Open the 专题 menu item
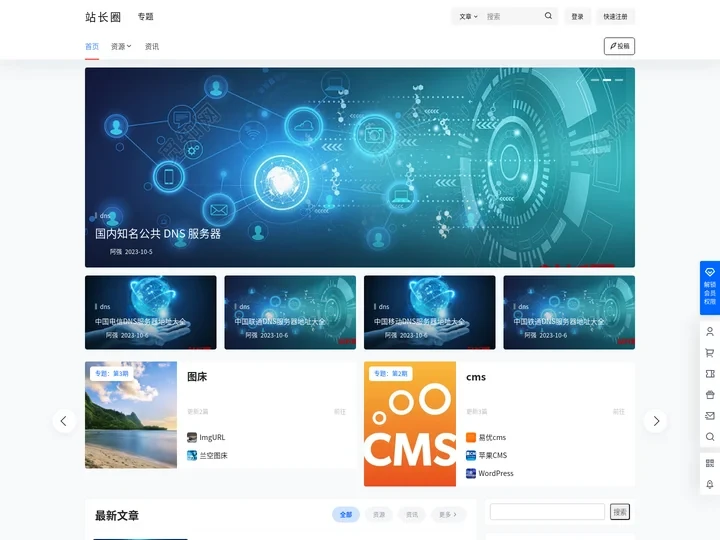This screenshot has height=540, width=720. [146, 17]
